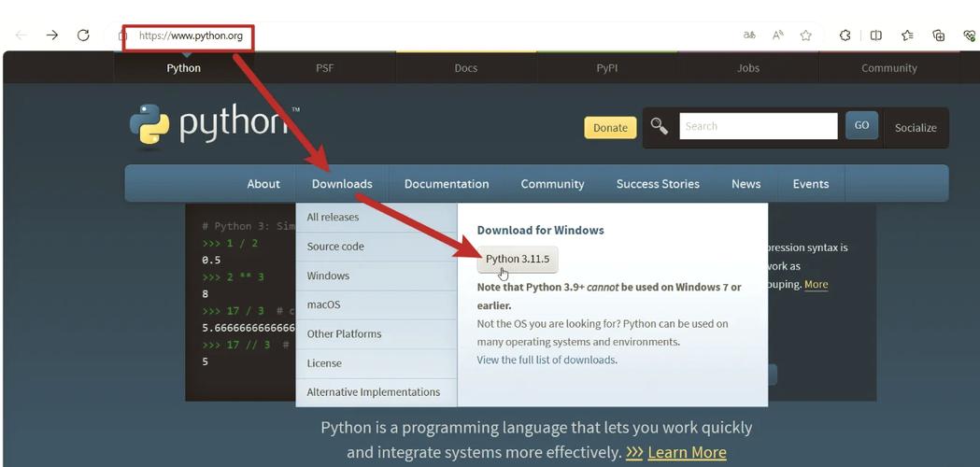Select the Docs top tab
Image resolution: width=980 pixels, height=467 pixels.
466,68
